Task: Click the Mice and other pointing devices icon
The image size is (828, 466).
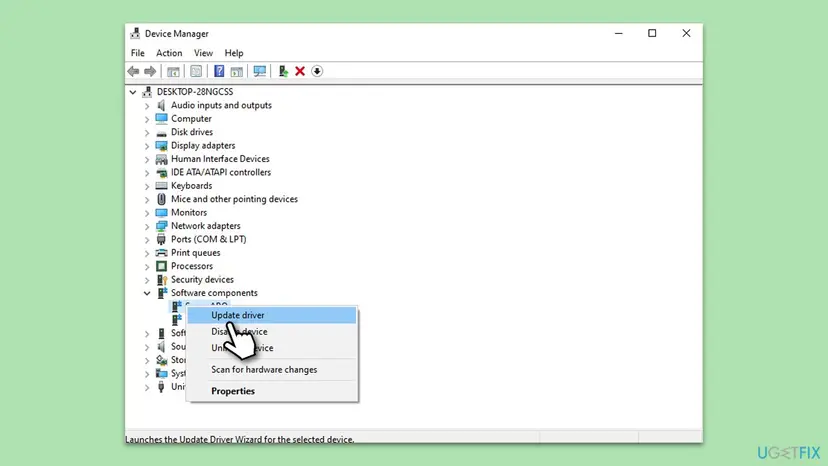Action: 162,199
